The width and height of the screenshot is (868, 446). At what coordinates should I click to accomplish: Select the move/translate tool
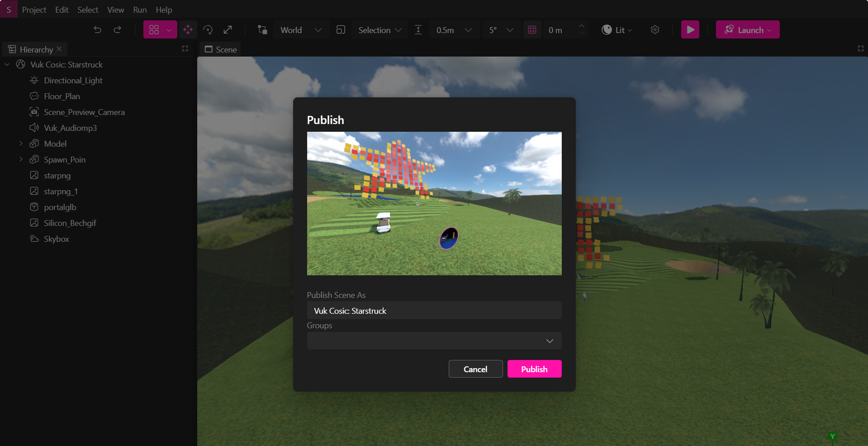coord(188,30)
